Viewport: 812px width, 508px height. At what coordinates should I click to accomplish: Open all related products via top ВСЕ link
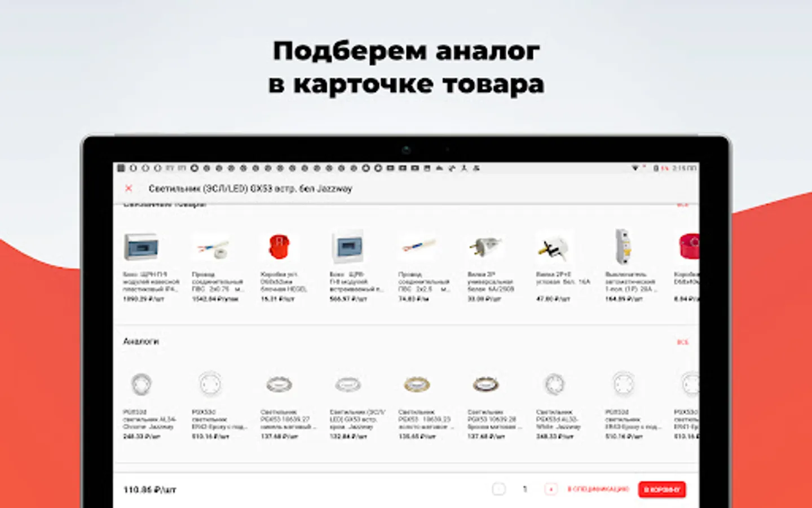[682, 205]
